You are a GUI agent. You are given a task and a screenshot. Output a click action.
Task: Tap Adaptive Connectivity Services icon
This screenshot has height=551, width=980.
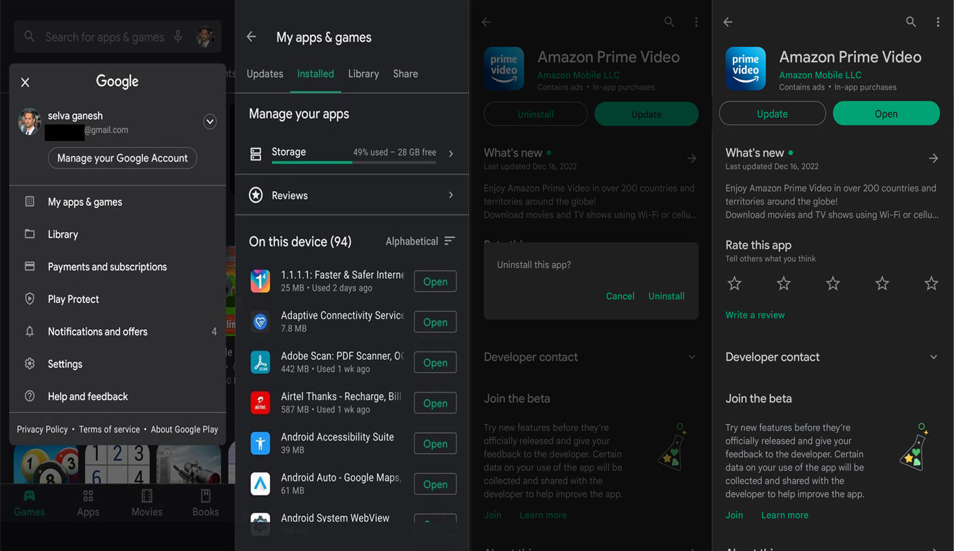point(260,322)
